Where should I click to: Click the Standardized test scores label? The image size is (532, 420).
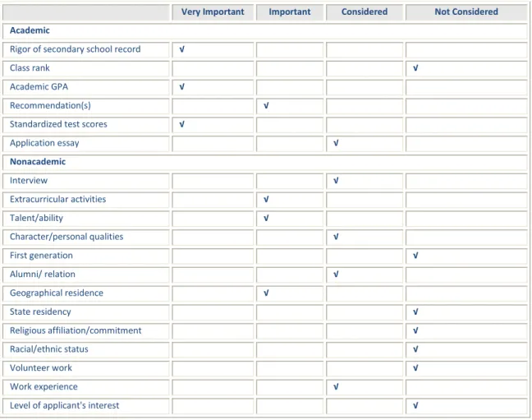tap(58, 124)
